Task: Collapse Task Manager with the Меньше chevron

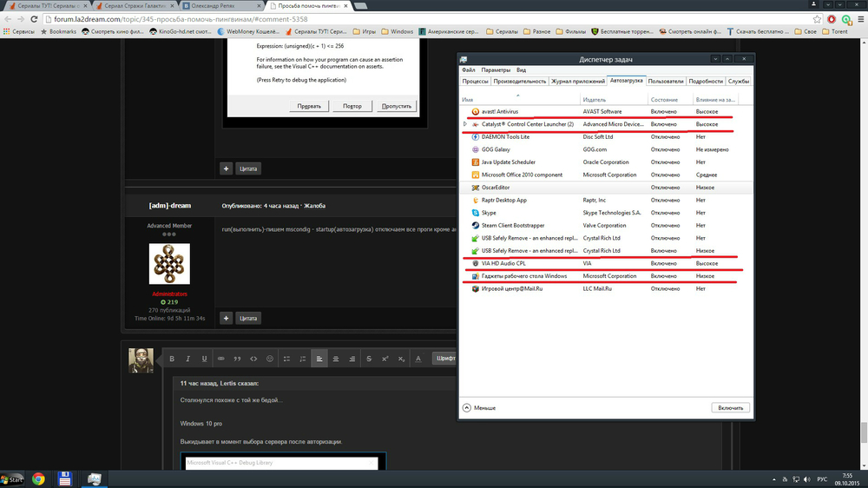Action: pos(466,407)
